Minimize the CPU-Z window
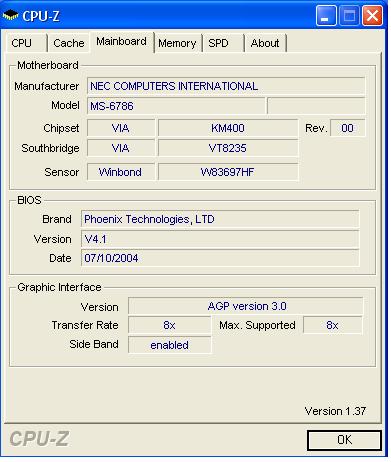 [x=326, y=15]
